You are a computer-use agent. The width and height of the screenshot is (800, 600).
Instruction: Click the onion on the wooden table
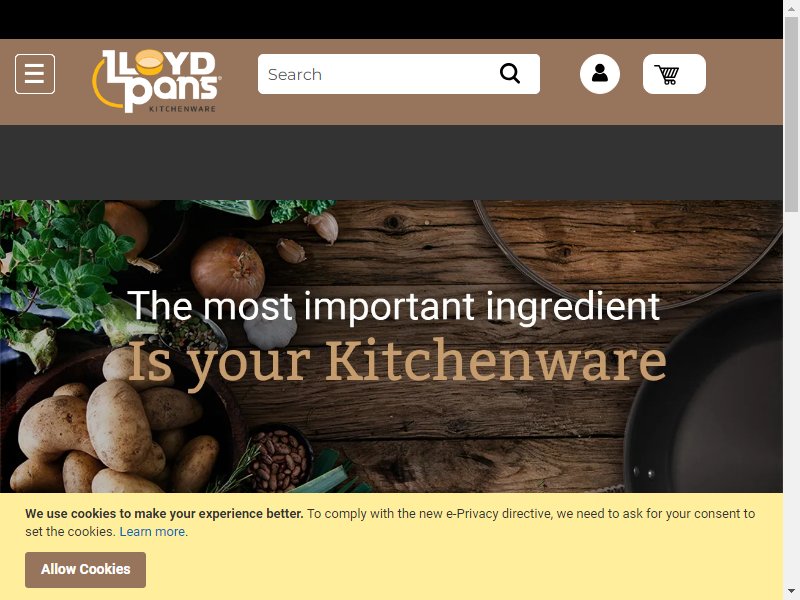tap(228, 267)
